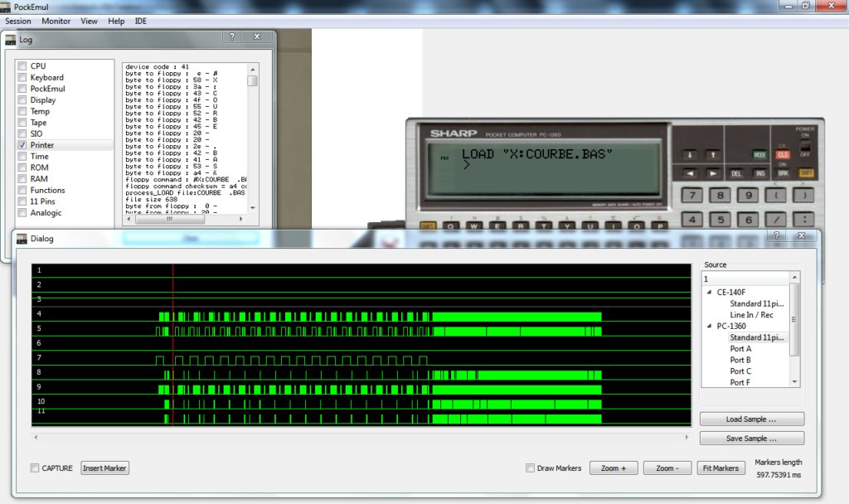This screenshot has height=504, width=849.
Task: Uncheck the Printer logging checkbox
Action: [x=22, y=145]
